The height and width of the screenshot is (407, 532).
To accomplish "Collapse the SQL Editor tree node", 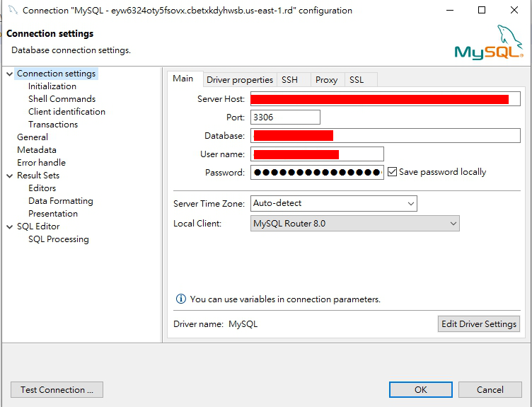I will (x=10, y=227).
